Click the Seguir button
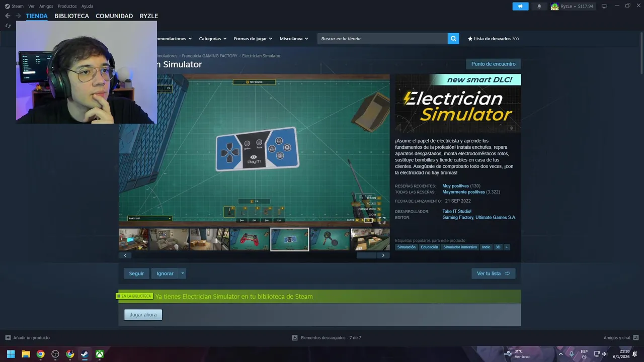This screenshot has height=362, width=644. point(136,274)
